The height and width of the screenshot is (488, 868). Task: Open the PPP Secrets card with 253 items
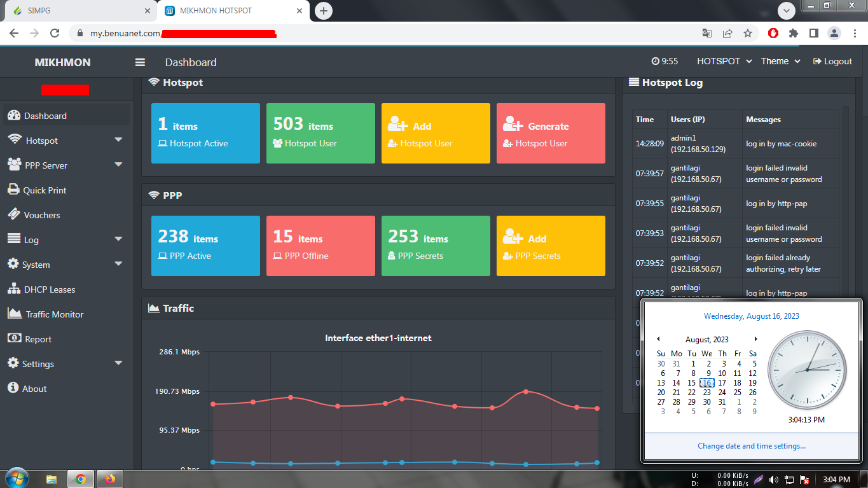(x=436, y=246)
